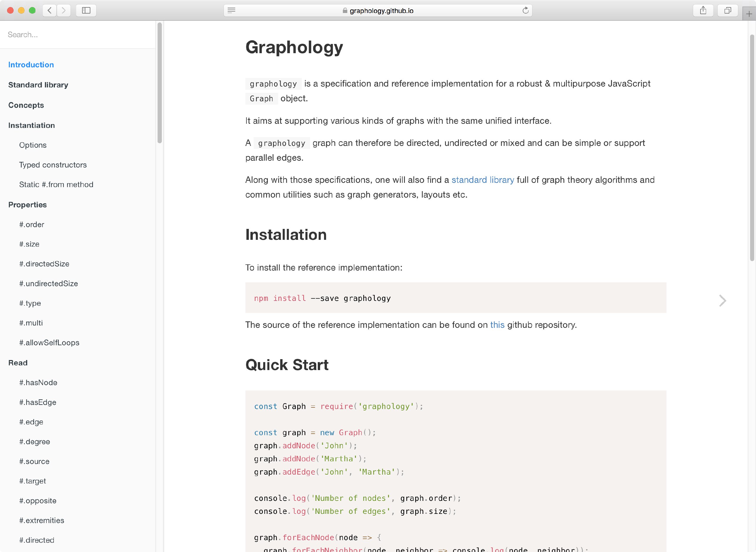Screen dimensions: 756x552
Task: Open the Read sidebar section
Action: pos(18,363)
